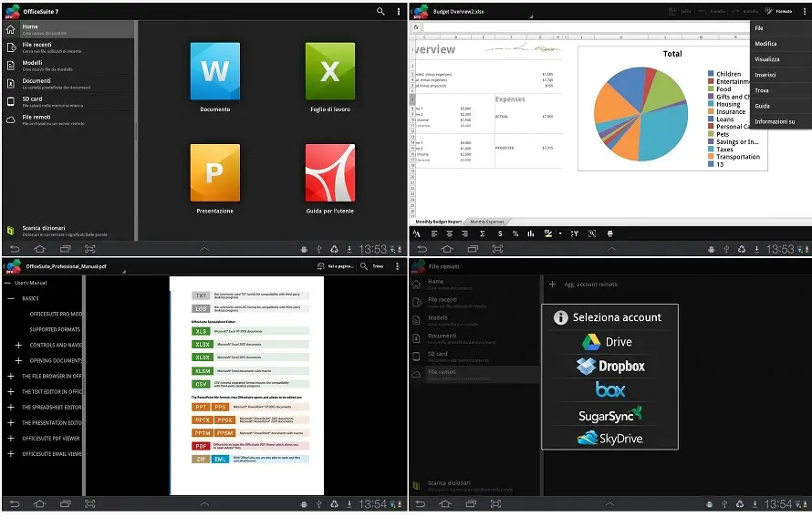812x518 pixels.
Task: Select Home in the OfficeSuite 7 sidebar
Action: pos(68,29)
